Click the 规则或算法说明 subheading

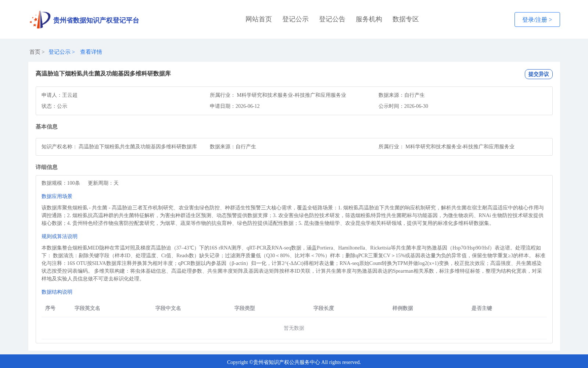(x=60, y=236)
